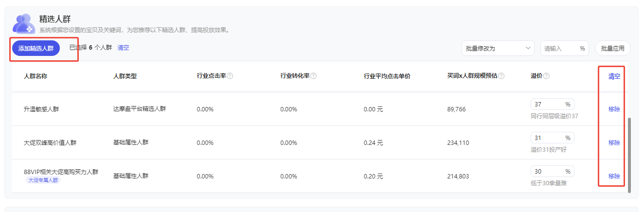Remove the 88VIP相关大促高购买力人群 row
Image resolution: width=644 pixels, height=212 pixels.
coord(614,177)
